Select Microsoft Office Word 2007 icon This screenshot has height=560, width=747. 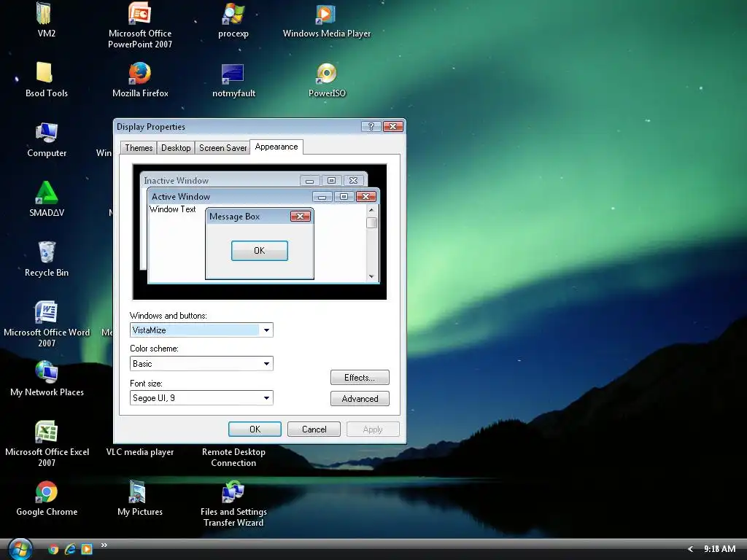point(46,312)
